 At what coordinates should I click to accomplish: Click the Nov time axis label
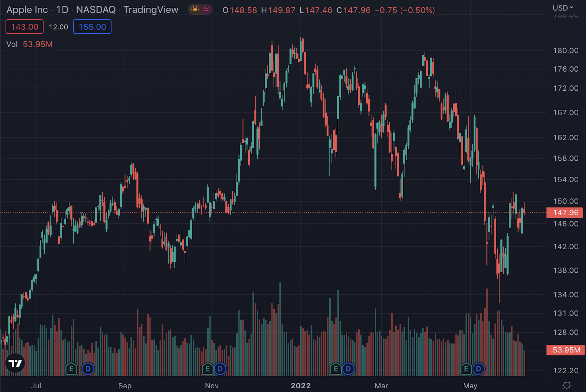pos(212,386)
